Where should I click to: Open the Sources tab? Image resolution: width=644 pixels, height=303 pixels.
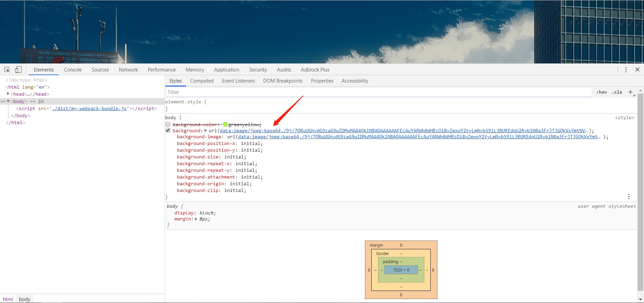[x=100, y=69]
